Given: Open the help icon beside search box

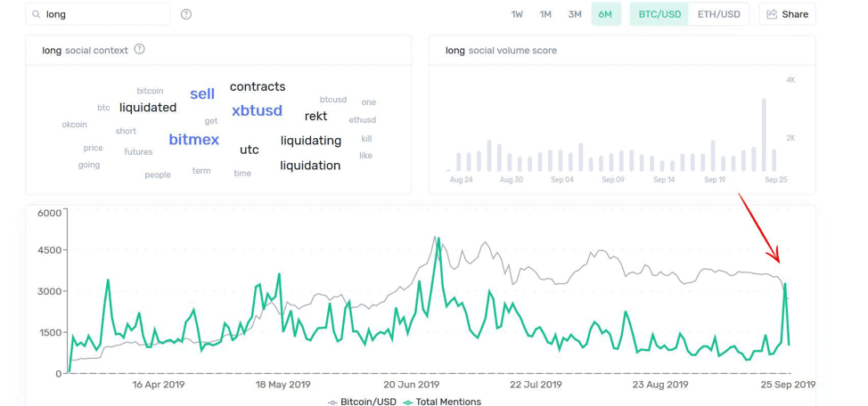Looking at the screenshot, I should point(186,14).
